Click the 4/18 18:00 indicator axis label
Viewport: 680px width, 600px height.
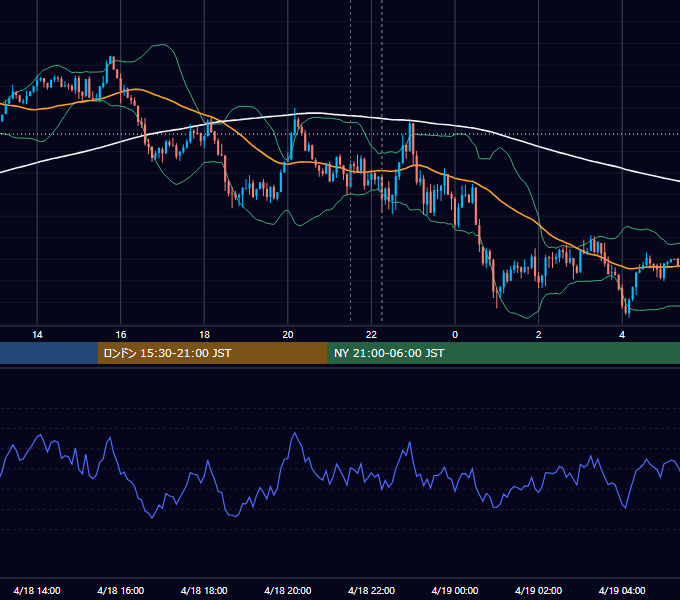click(x=204, y=590)
